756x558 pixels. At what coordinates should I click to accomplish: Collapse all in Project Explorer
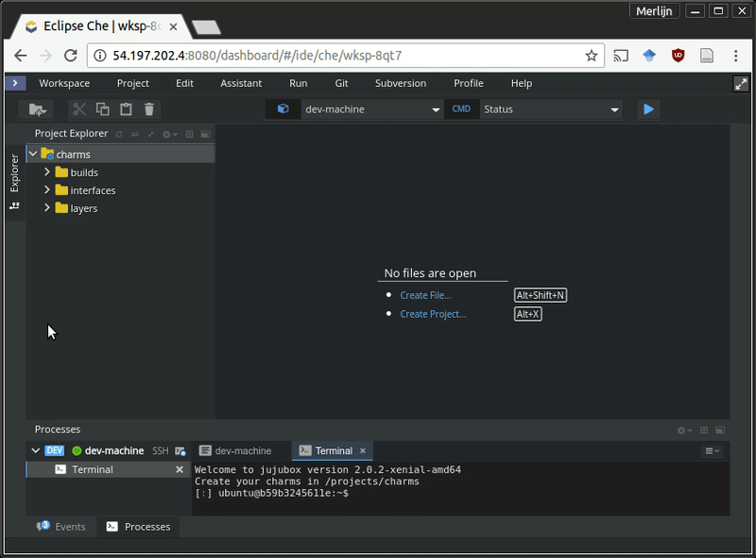point(151,134)
